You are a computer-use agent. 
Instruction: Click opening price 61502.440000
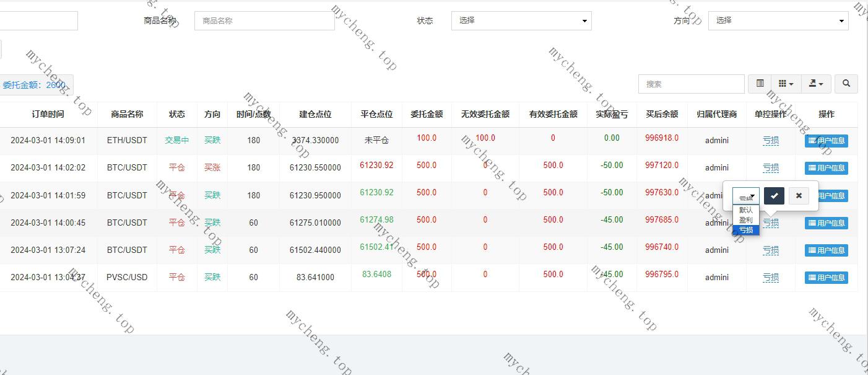pyautogui.click(x=315, y=250)
